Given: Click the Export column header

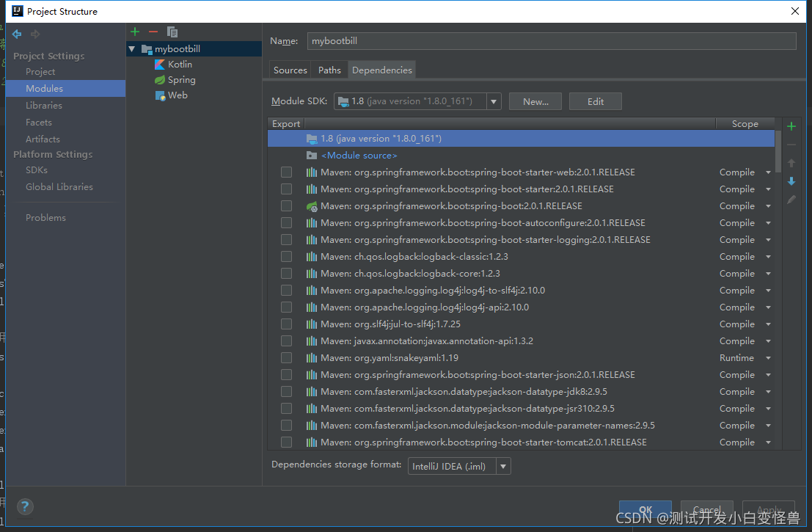Looking at the screenshot, I should [x=286, y=124].
